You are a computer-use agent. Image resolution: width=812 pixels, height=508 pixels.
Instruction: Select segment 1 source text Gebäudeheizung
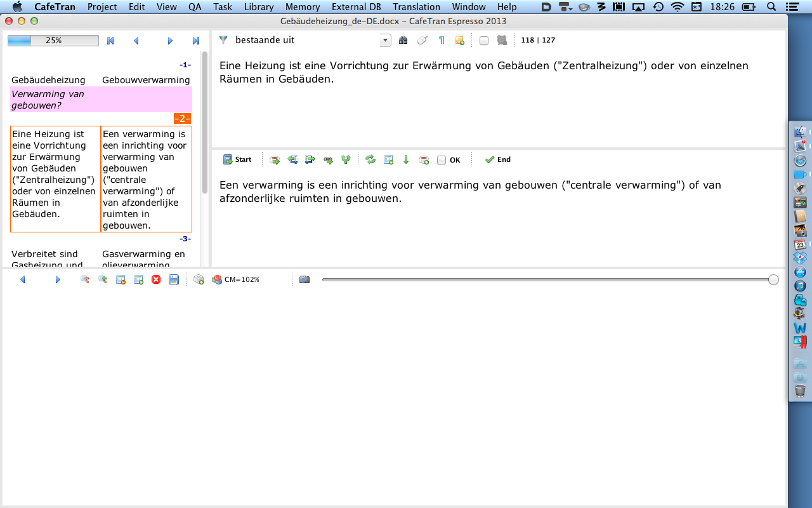point(48,80)
